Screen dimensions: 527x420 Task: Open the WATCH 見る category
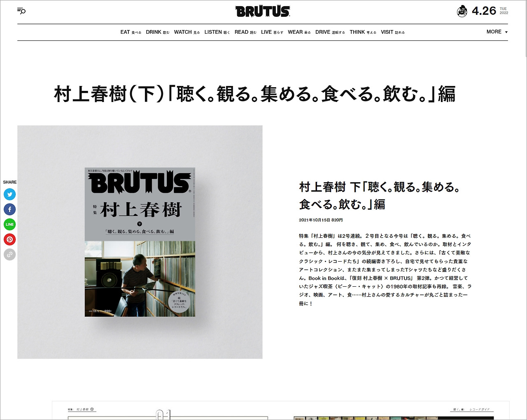187,32
